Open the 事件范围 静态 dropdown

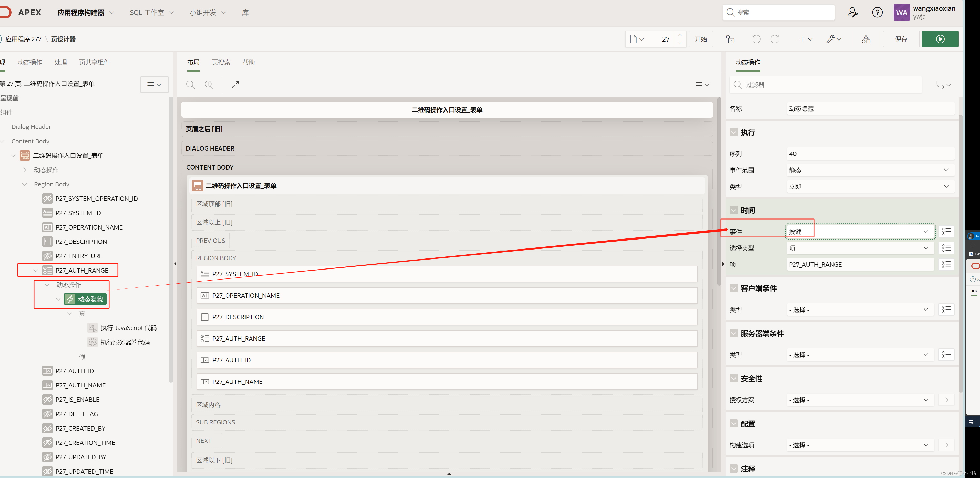tap(870, 170)
